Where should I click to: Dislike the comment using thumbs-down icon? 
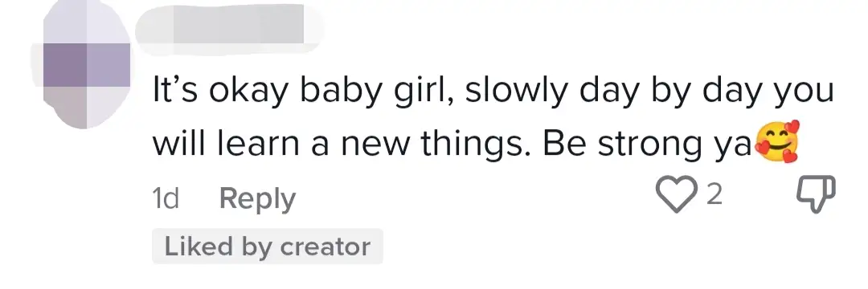816,194
